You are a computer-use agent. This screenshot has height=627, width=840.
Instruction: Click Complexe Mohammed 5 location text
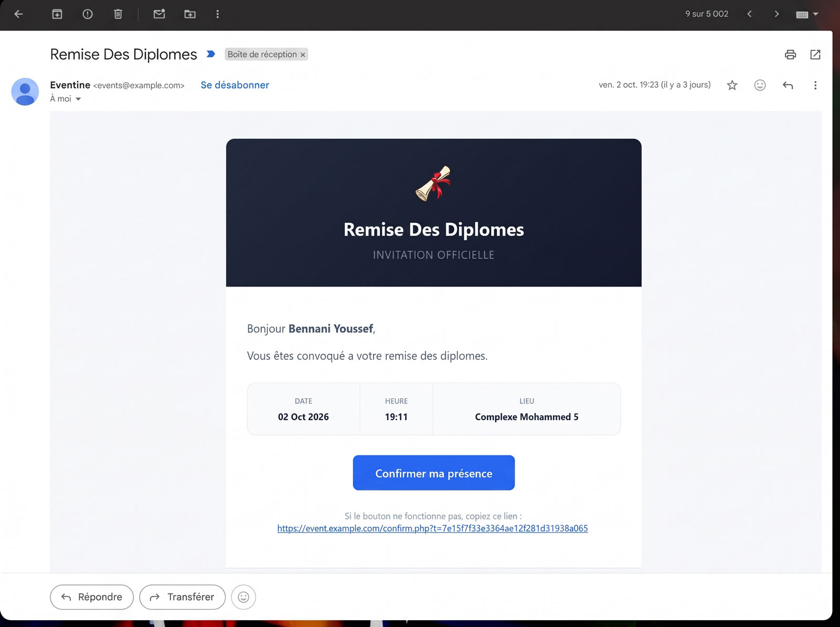tap(527, 417)
